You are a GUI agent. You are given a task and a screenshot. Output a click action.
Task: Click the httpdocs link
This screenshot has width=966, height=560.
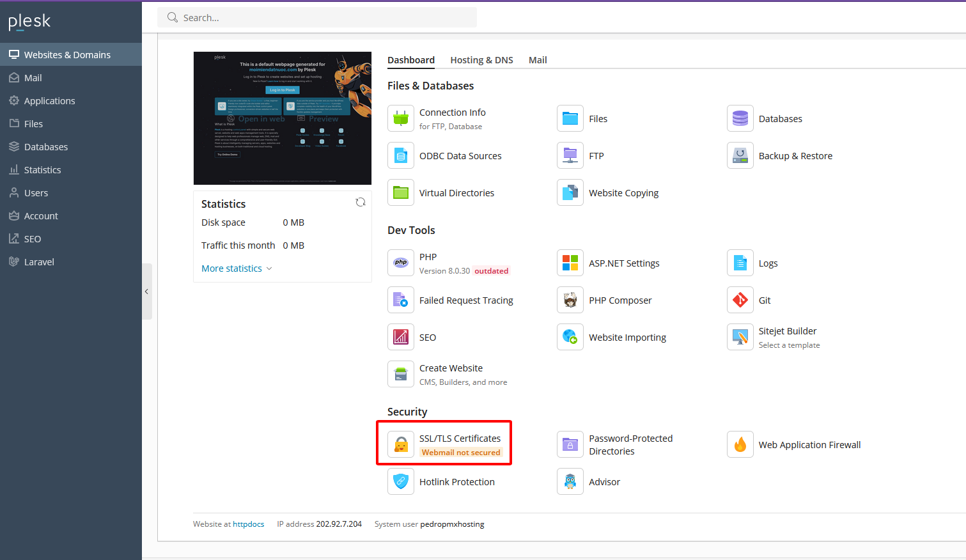(248, 524)
